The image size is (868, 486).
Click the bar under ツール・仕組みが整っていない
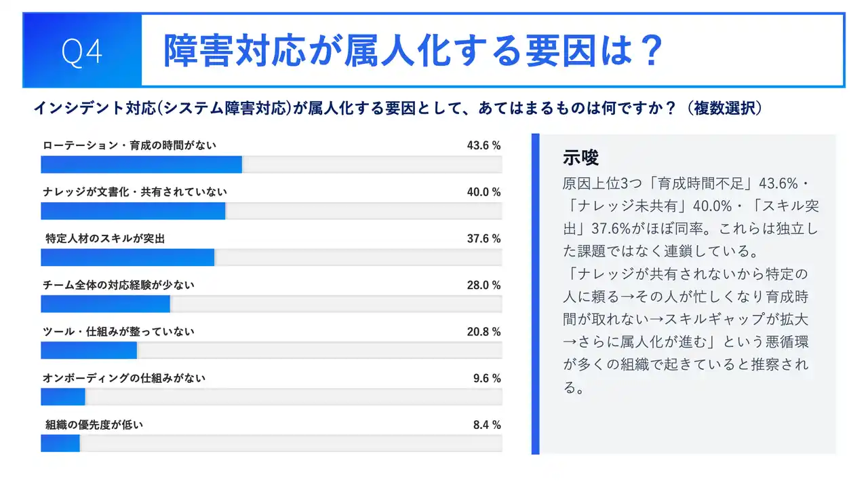tap(271, 350)
